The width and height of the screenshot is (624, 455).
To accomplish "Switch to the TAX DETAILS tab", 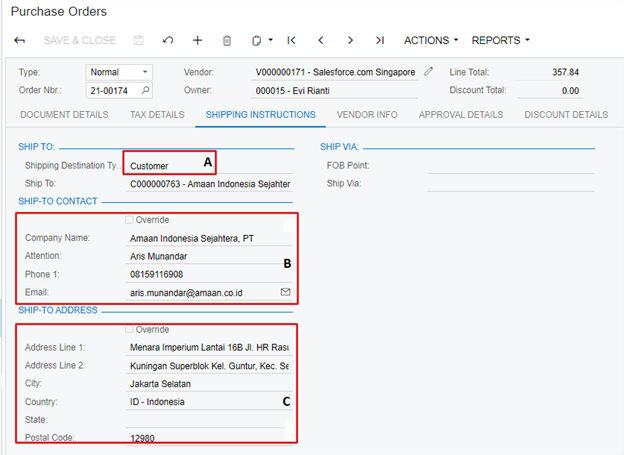I will (157, 115).
